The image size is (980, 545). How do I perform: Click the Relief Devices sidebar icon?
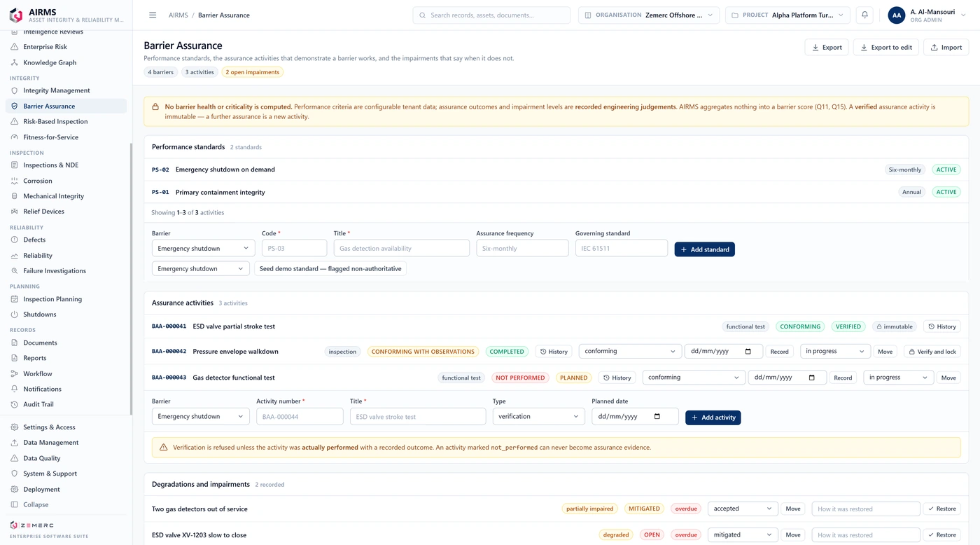click(15, 212)
